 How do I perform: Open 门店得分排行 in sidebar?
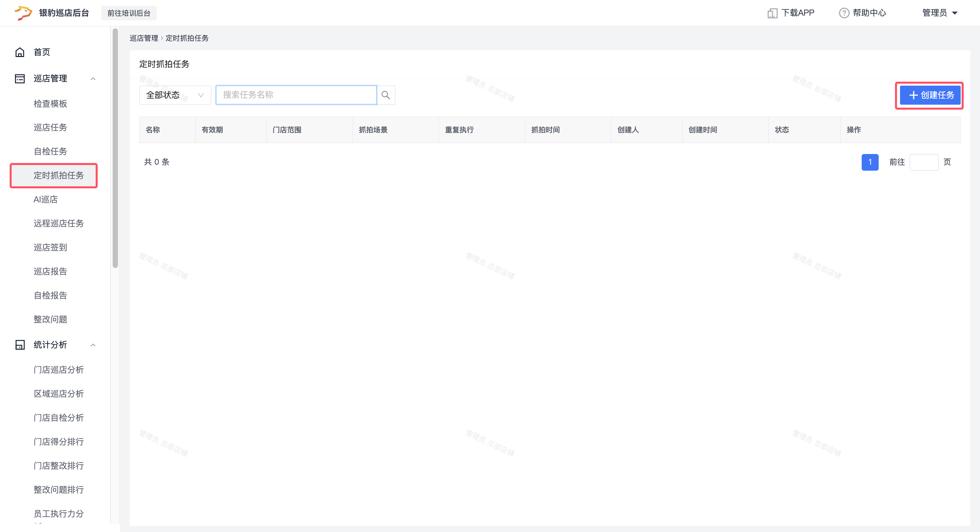(x=59, y=441)
